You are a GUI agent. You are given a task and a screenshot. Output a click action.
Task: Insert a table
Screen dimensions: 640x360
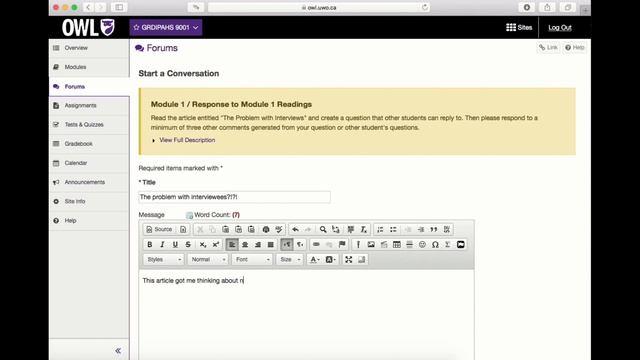[396, 244]
